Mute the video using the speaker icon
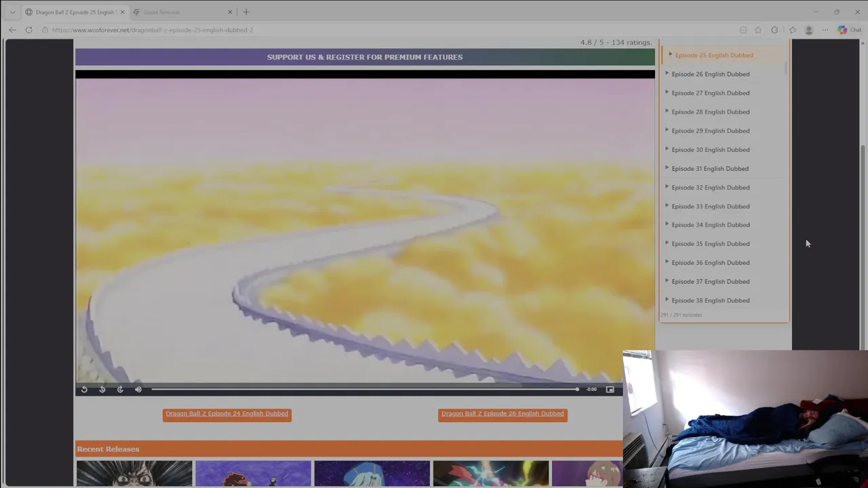 point(138,389)
